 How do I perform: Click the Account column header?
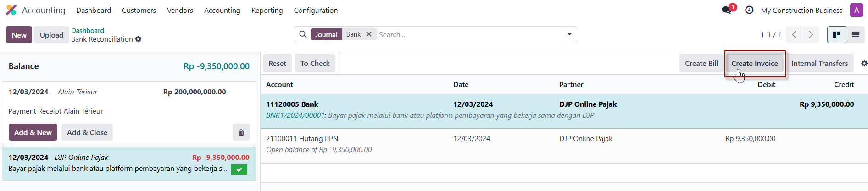point(279,85)
